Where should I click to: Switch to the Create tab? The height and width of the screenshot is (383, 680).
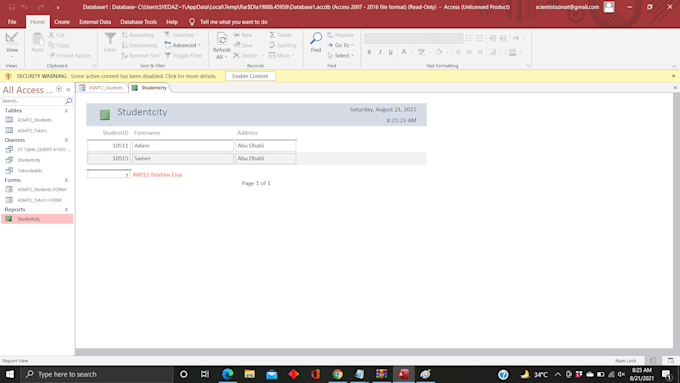(x=62, y=22)
